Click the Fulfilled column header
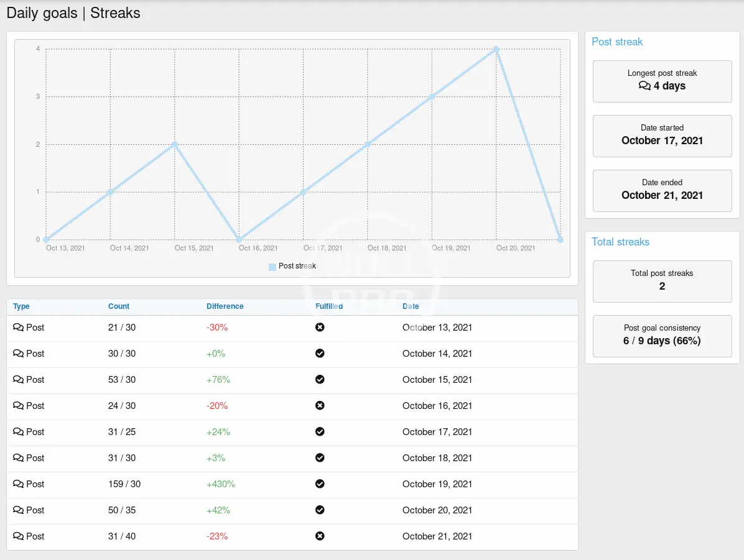Viewport: 744px width, 560px height. pyautogui.click(x=329, y=306)
